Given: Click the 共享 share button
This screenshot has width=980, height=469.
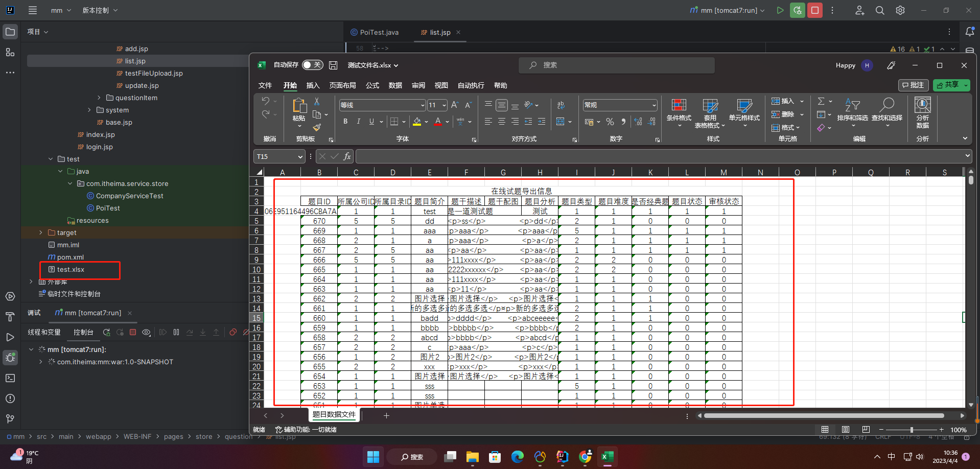Looking at the screenshot, I should 951,85.
